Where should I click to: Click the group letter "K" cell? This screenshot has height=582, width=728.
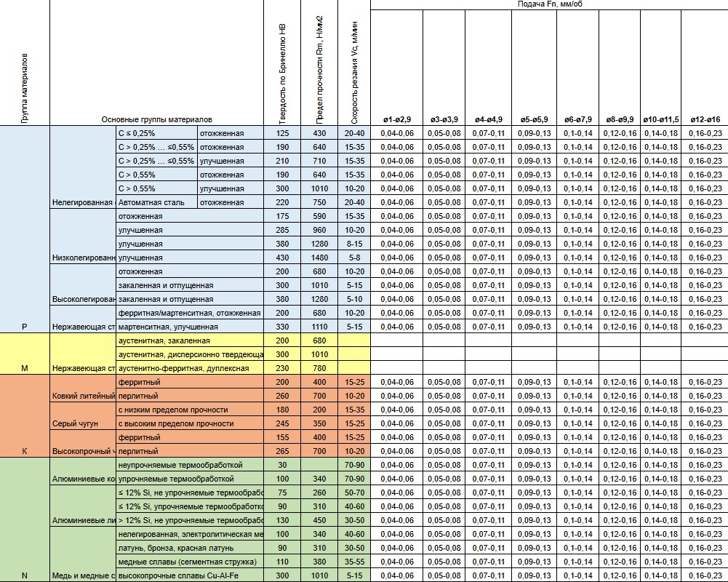tap(25, 451)
